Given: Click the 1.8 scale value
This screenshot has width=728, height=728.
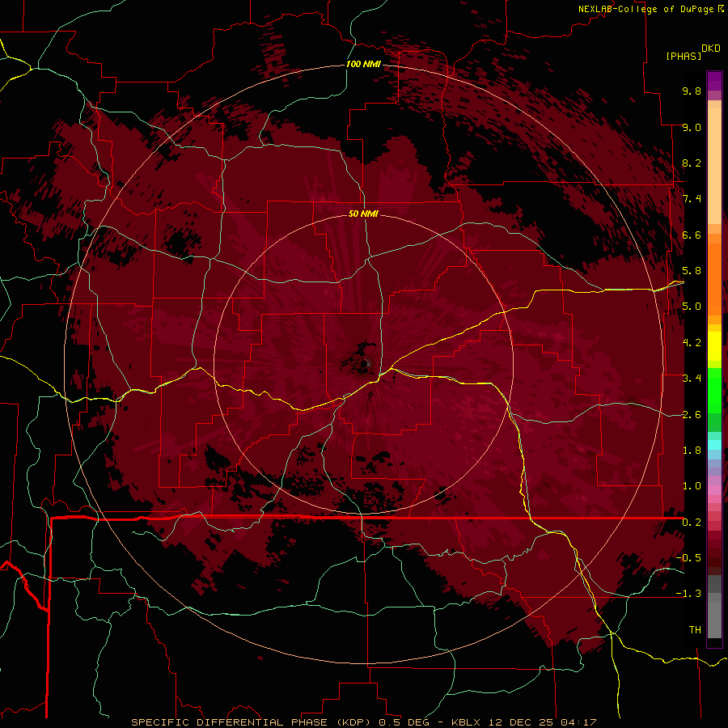Looking at the screenshot, I should pos(692,451).
